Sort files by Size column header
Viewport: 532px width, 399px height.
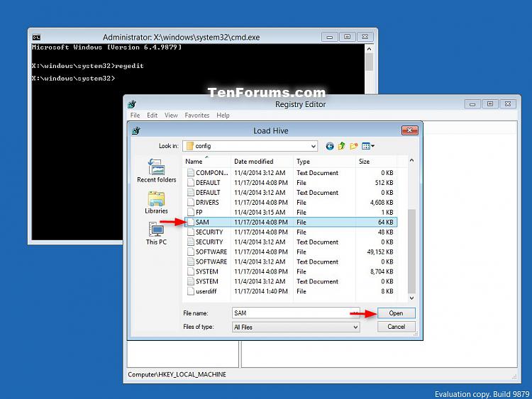pos(376,162)
